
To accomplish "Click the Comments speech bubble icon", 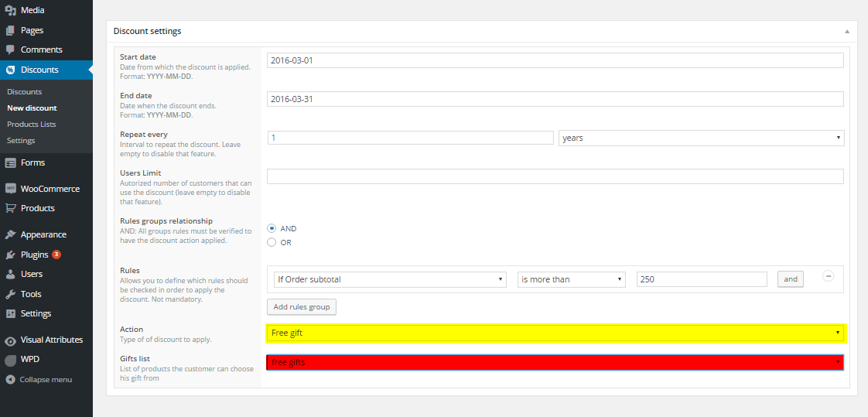I will click(10, 50).
